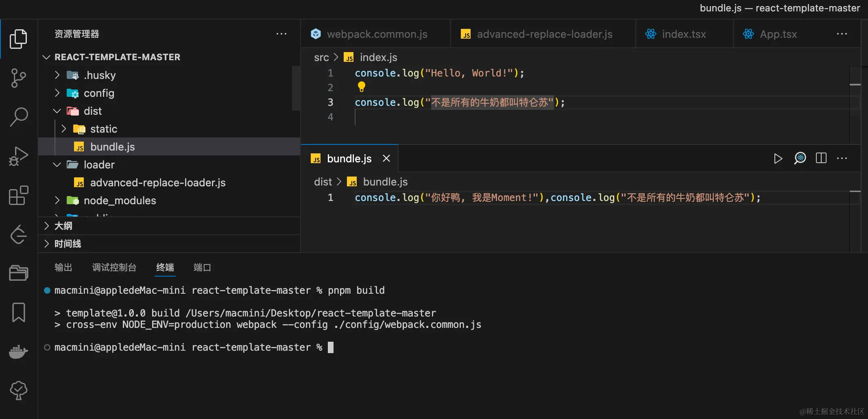Open the Source Control view
This screenshot has width=868, height=419.
(18, 78)
